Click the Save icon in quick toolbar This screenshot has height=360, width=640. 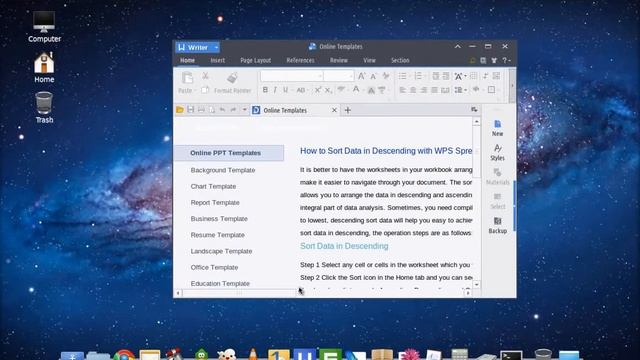191,110
